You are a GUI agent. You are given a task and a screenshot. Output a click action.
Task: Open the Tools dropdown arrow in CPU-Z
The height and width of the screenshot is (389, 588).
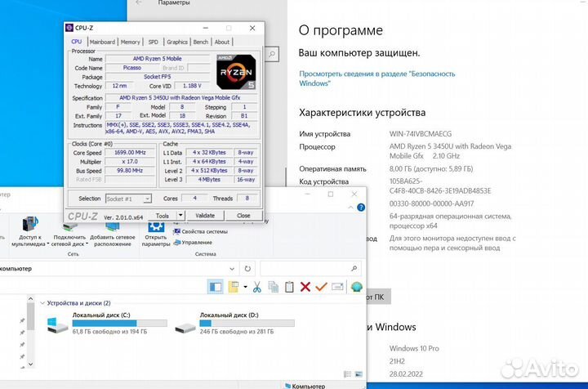(180, 216)
